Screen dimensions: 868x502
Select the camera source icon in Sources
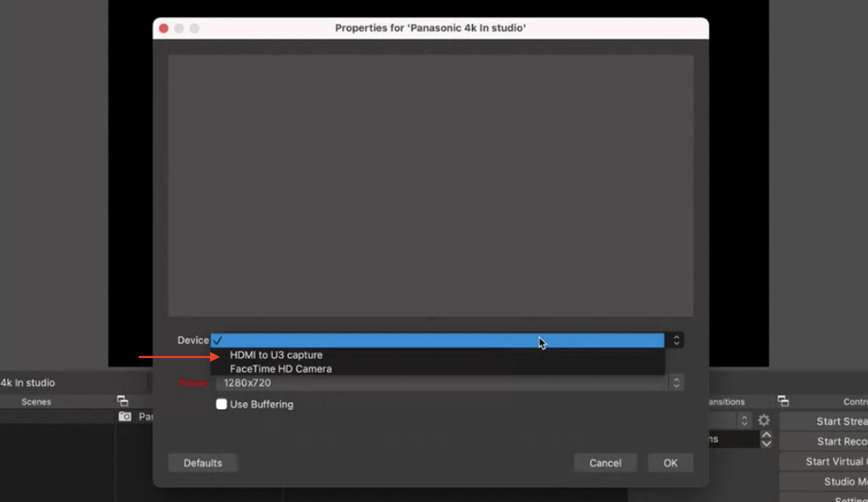(125, 417)
